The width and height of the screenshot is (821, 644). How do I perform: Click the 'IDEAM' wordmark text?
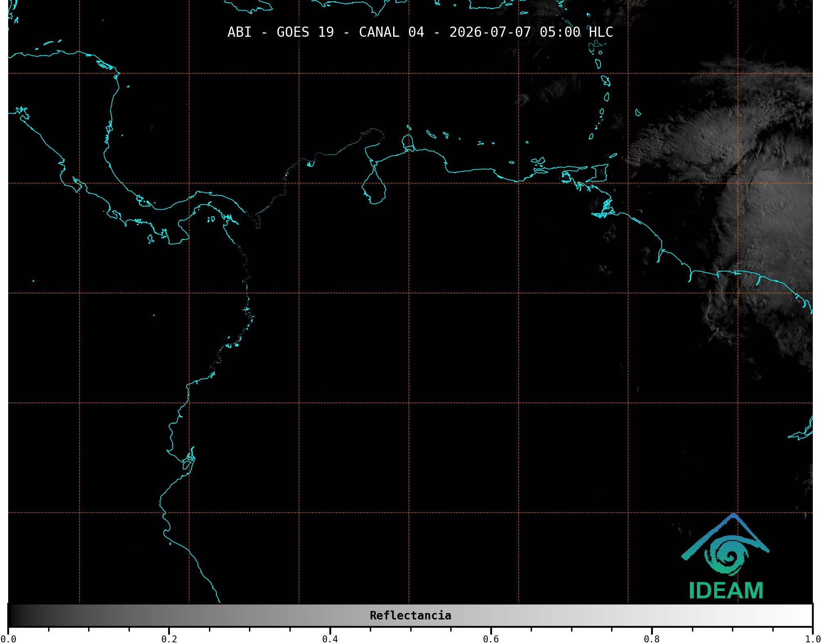726,591
